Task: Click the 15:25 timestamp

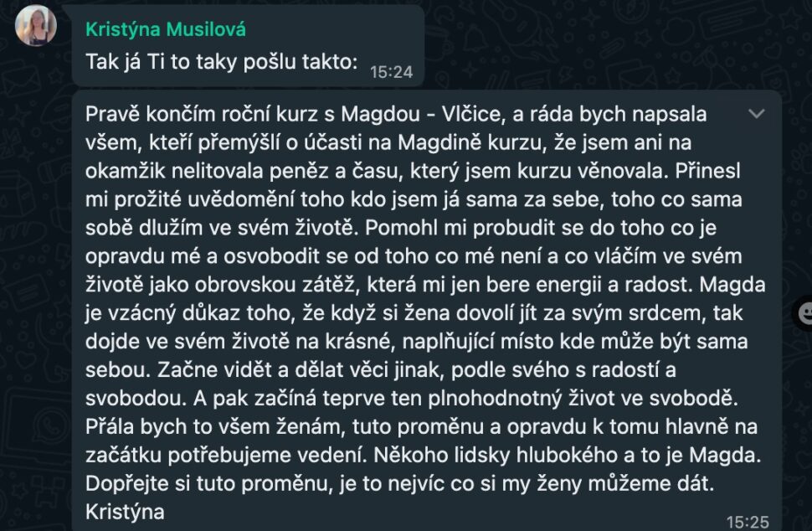Action: (748, 522)
